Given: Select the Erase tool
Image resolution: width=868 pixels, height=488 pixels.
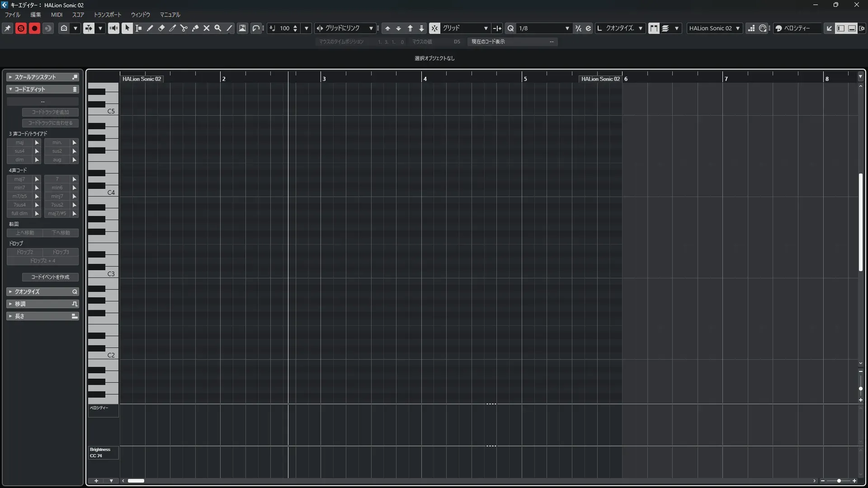Looking at the screenshot, I should click(x=161, y=28).
